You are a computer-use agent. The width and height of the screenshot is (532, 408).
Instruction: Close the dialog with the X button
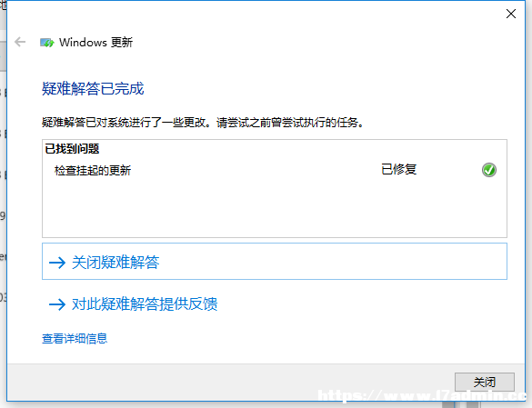coord(510,14)
